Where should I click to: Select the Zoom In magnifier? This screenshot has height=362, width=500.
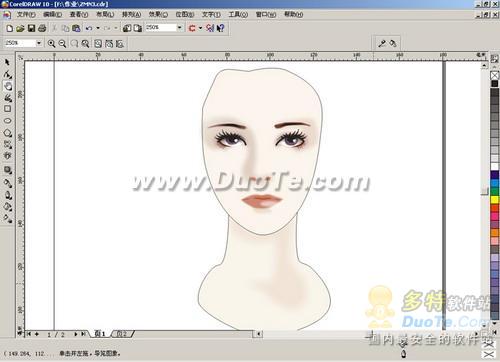tap(51, 44)
